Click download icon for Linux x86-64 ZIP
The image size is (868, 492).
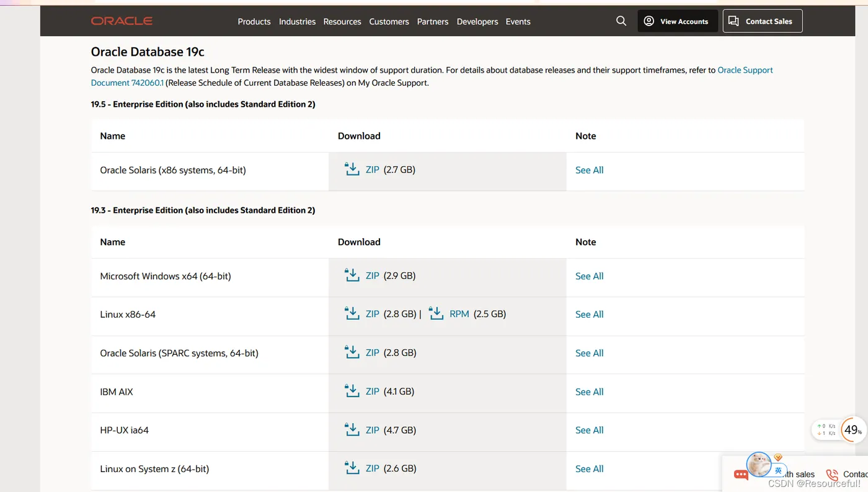coord(352,313)
